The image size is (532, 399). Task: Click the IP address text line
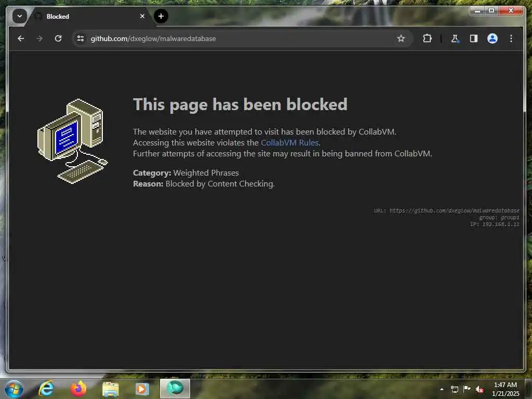(x=495, y=224)
